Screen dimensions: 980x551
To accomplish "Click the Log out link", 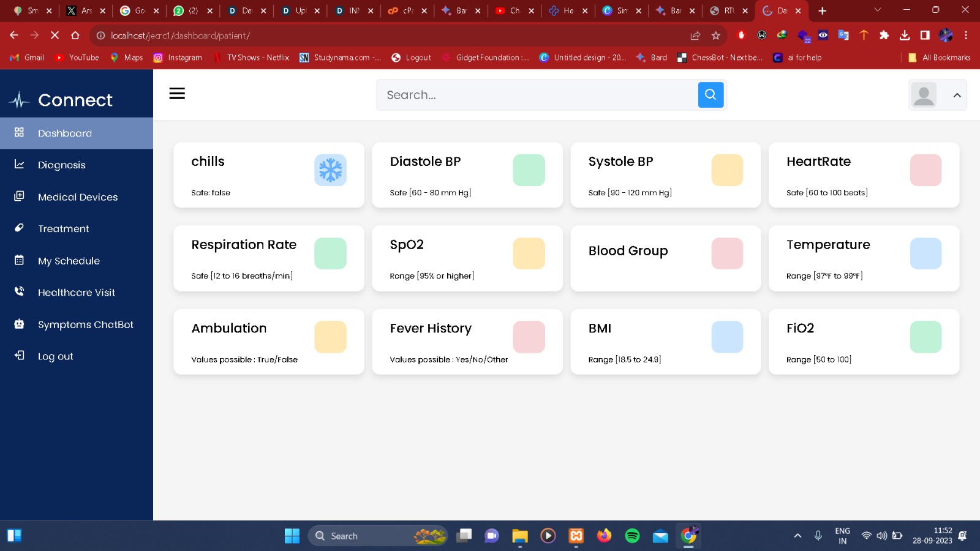I will click(x=77, y=356).
